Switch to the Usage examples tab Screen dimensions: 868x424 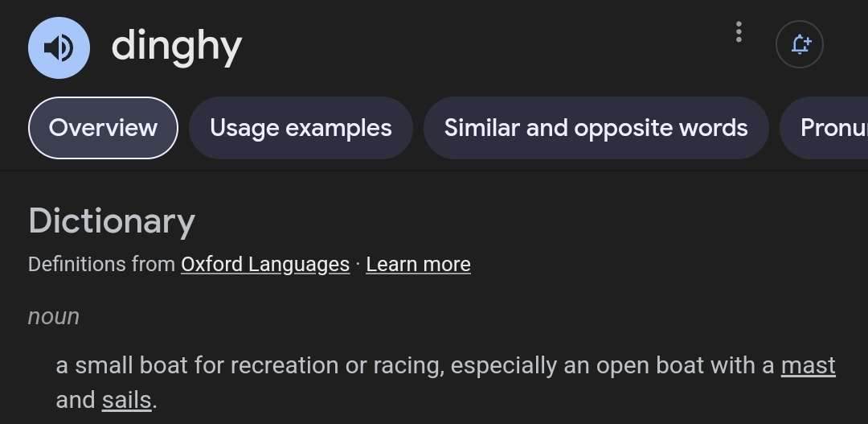[301, 128]
